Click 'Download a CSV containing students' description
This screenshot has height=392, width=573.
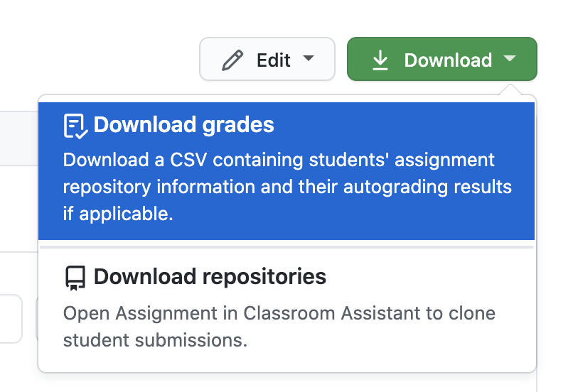point(287,187)
